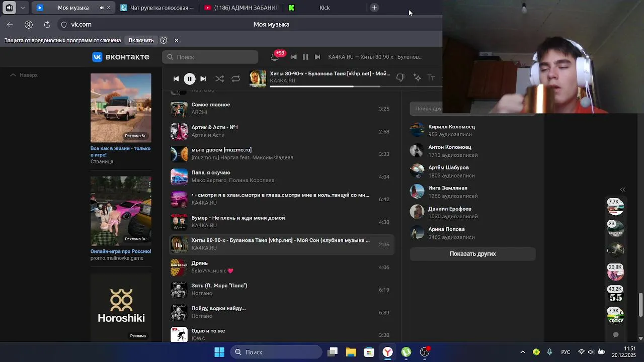Click Включить to enable malware protection

point(141,40)
